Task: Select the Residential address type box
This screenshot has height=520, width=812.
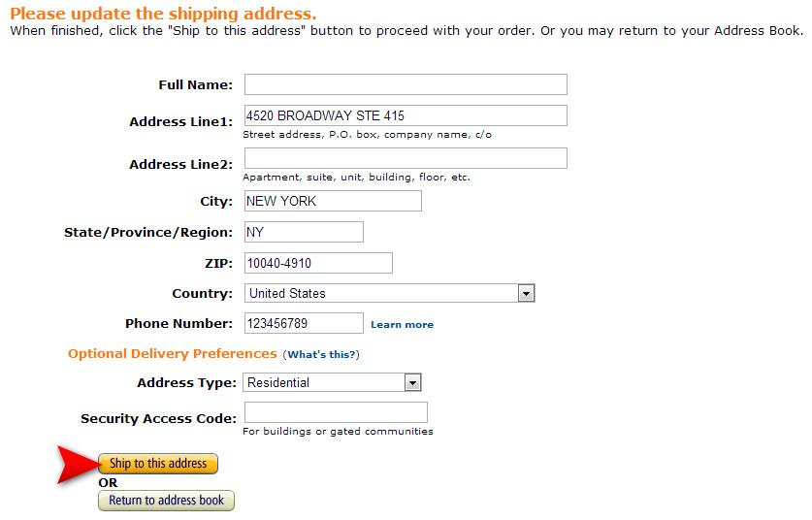Action: (332, 382)
